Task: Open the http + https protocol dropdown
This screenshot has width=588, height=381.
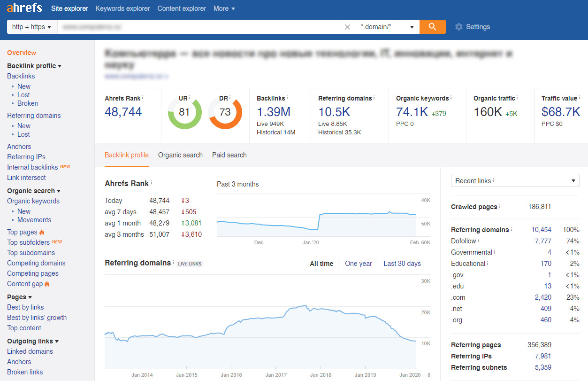Action: (32, 27)
